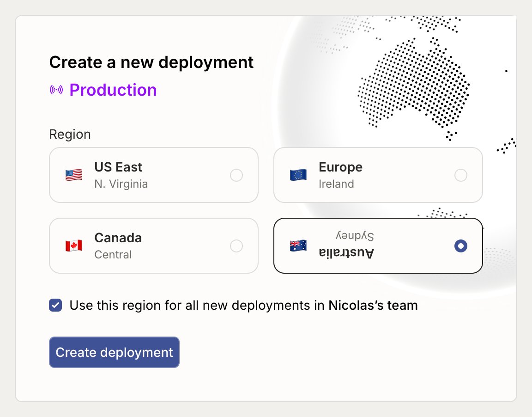Screen dimensions: 532x417
Task: Uncheck the default-region checkbox for Nicolas's team
Action: click(x=55, y=305)
